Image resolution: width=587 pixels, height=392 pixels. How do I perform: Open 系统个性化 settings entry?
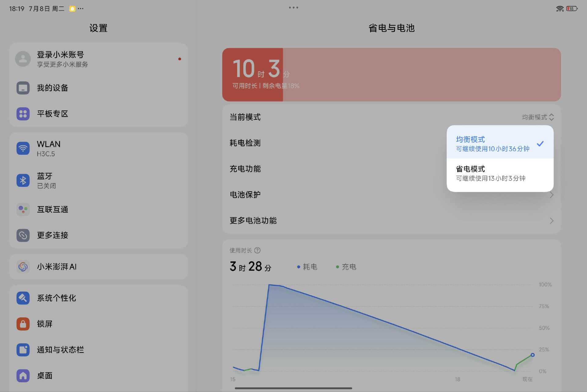point(98,298)
